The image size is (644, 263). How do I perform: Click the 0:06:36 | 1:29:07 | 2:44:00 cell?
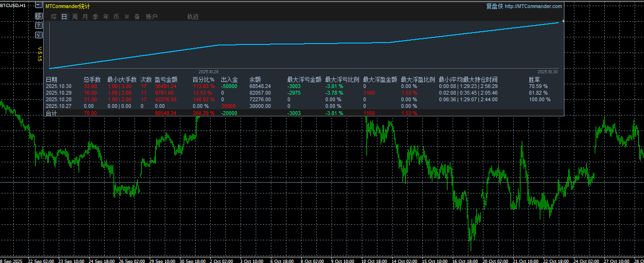[x=468, y=99]
